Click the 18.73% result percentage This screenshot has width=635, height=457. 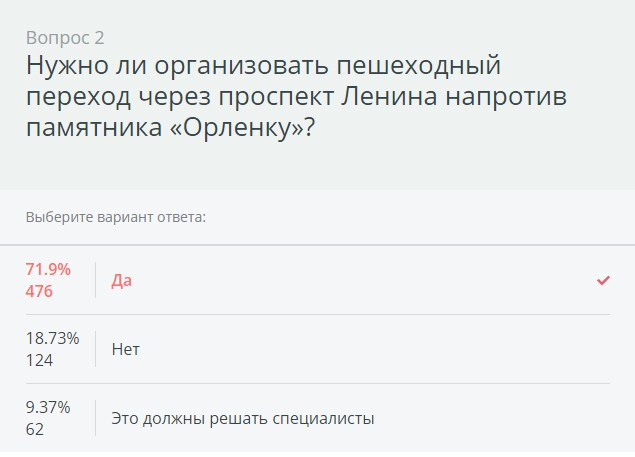click(x=53, y=338)
